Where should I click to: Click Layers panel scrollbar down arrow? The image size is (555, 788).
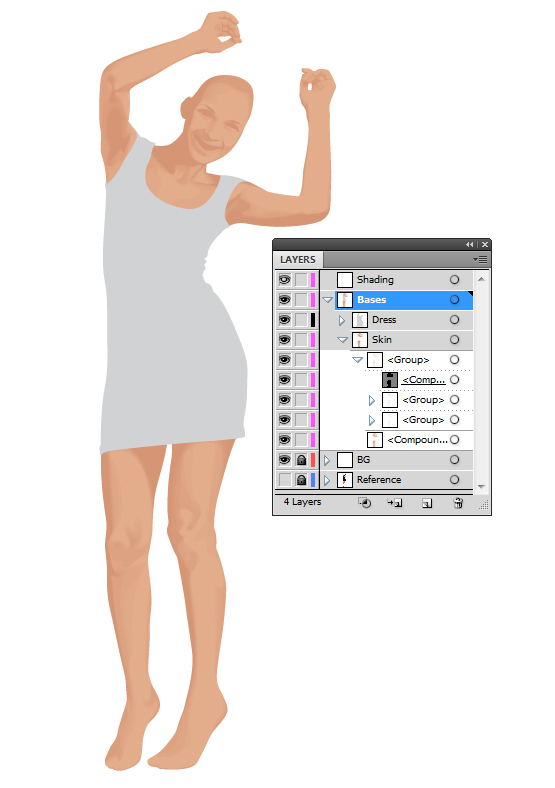coord(481,486)
